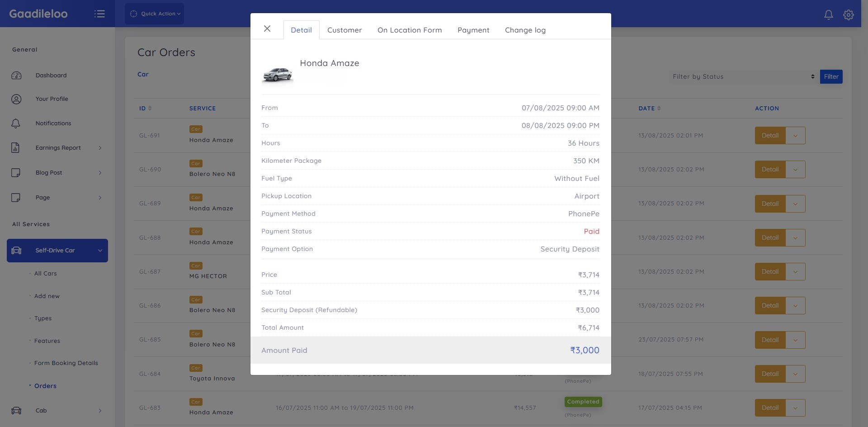Viewport: 868px width, 427px height.
Task: Open All Cars list
Action: (x=46, y=274)
